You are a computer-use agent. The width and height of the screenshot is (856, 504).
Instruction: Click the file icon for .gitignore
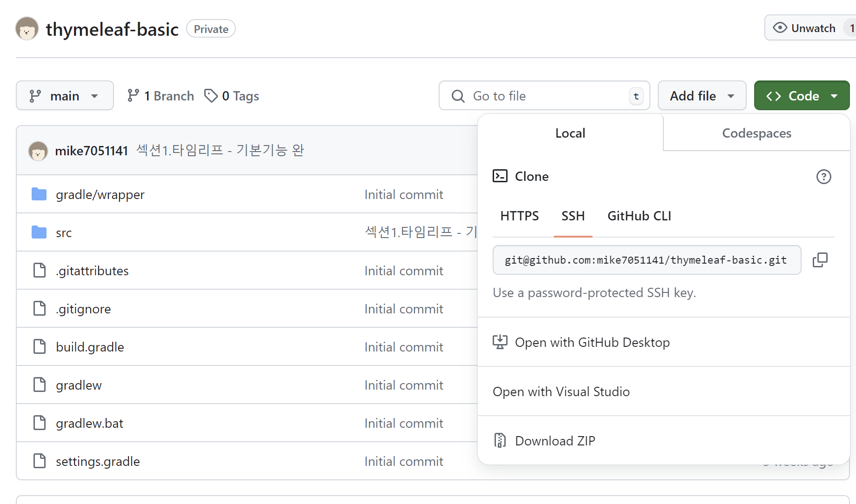tap(40, 308)
